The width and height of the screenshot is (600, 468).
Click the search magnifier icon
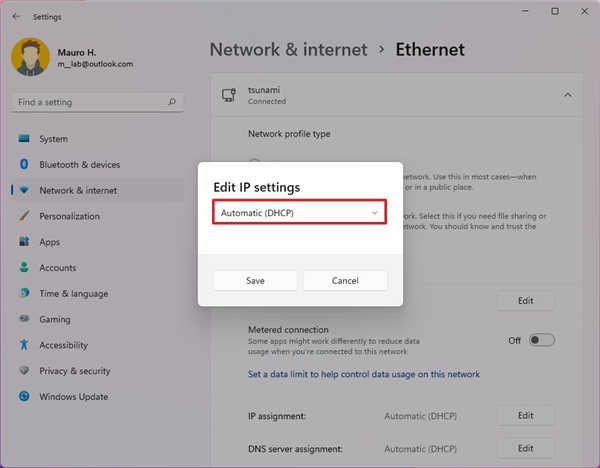coord(173,102)
